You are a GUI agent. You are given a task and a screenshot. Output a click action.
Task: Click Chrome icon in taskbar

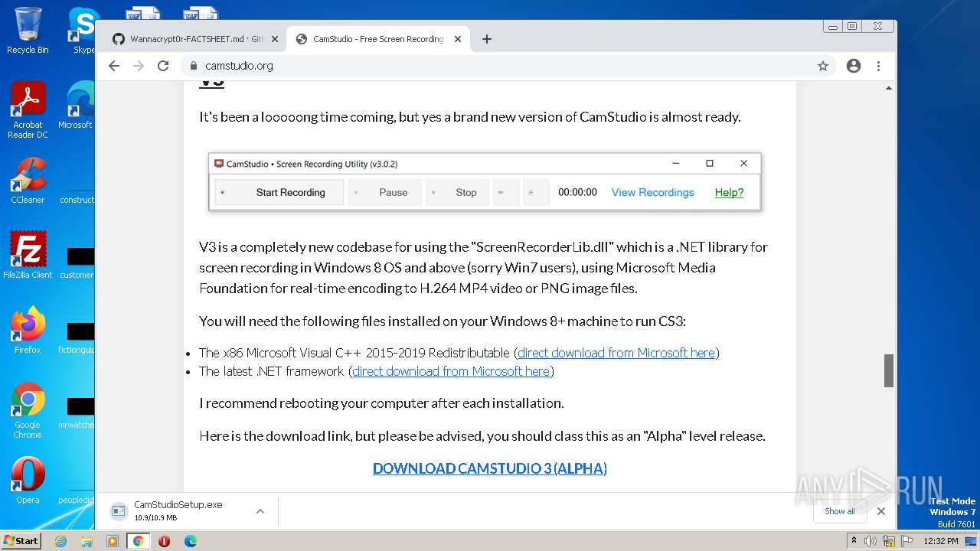pos(138,541)
